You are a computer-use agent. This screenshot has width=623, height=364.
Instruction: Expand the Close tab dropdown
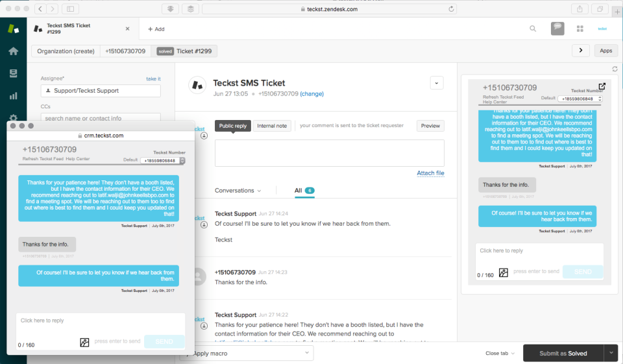click(x=500, y=353)
